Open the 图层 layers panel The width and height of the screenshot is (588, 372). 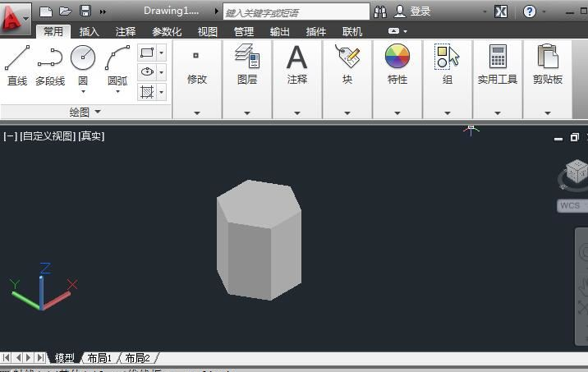click(247, 80)
